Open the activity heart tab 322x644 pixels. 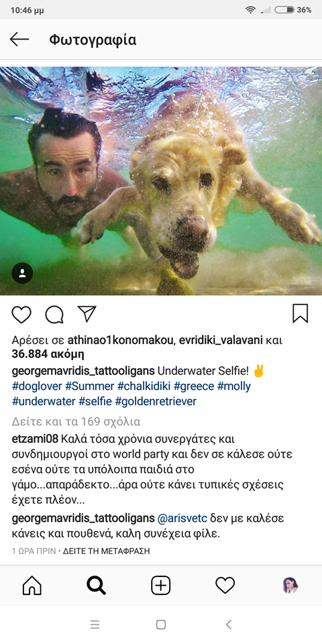pos(225,585)
